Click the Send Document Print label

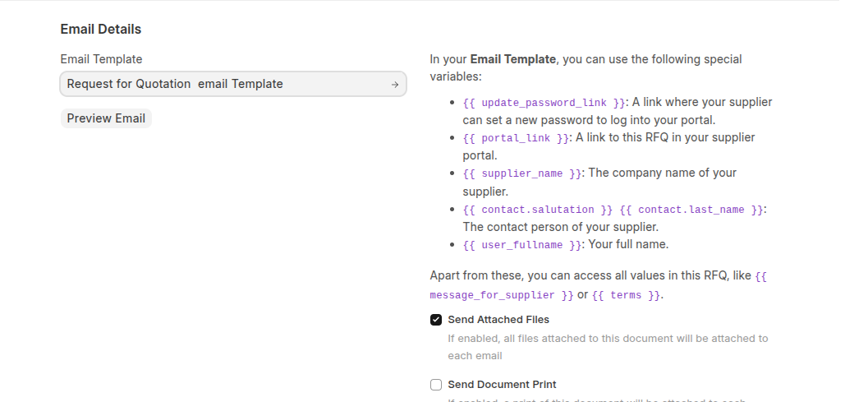pyautogui.click(x=502, y=385)
